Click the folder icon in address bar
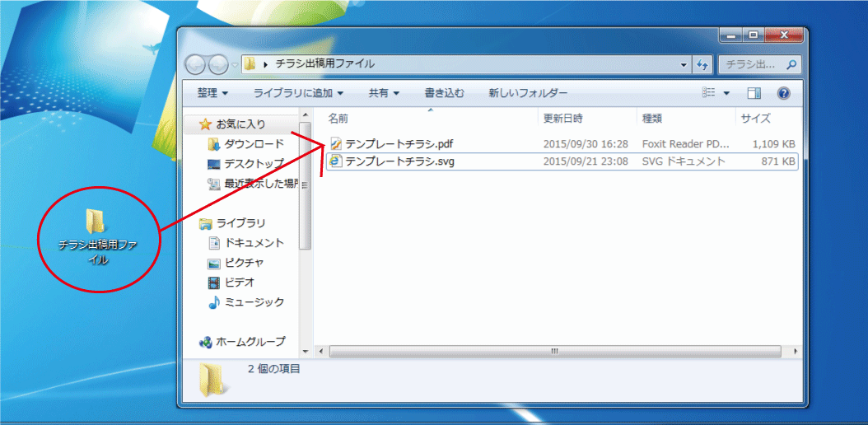The width and height of the screenshot is (868, 425). (250, 64)
